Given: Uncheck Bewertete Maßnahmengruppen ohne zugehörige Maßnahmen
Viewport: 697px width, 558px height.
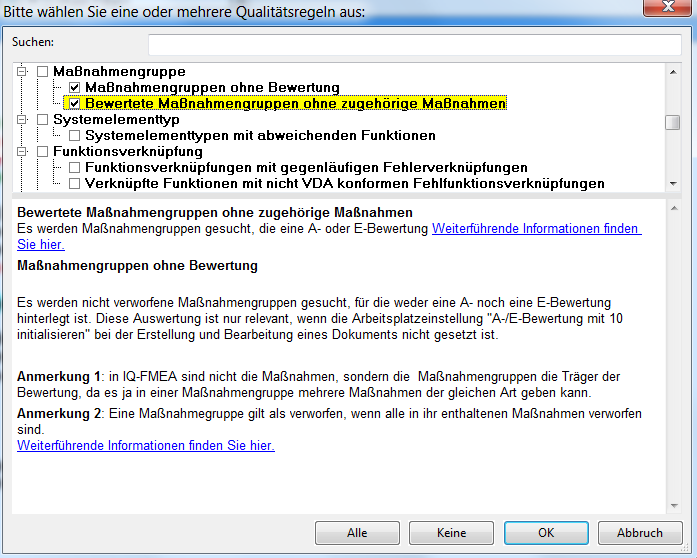Looking at the screenshot, I should [x=74, y=103].
